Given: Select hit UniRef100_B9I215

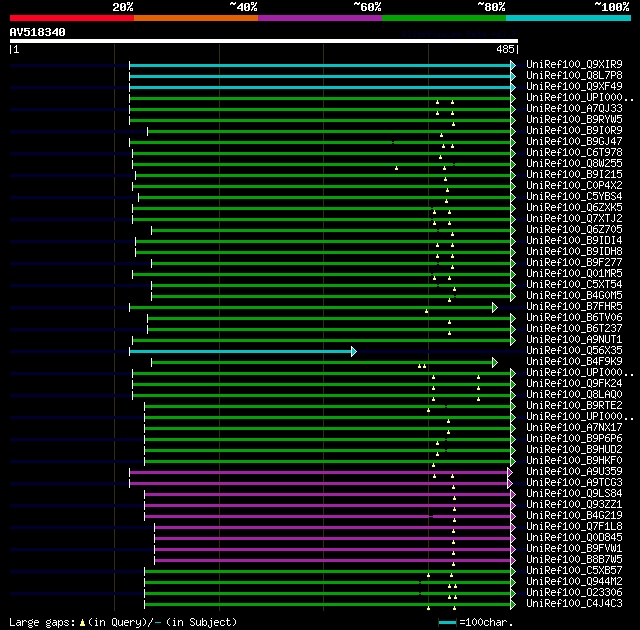Looking at the screenshot, I should coord(574,175).
